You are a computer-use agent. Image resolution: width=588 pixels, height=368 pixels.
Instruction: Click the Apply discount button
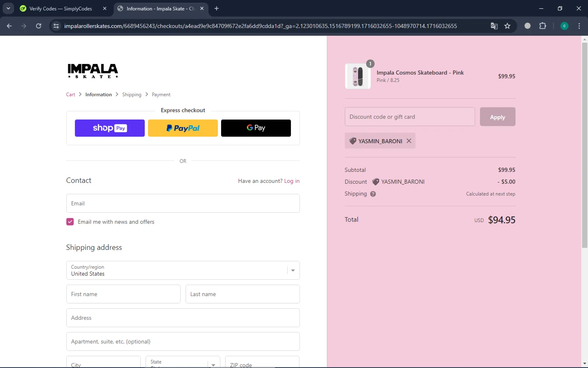pos(497,117)
